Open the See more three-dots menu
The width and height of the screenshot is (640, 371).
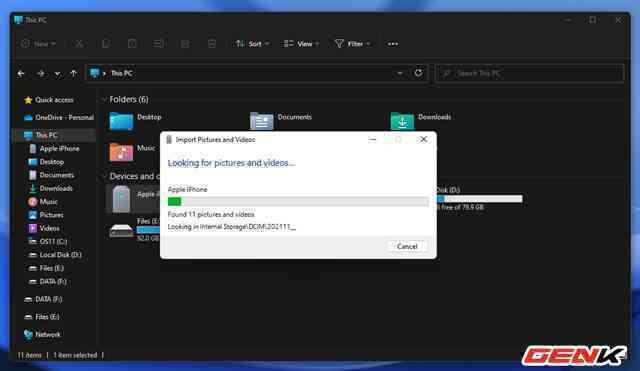pos(393,44)
